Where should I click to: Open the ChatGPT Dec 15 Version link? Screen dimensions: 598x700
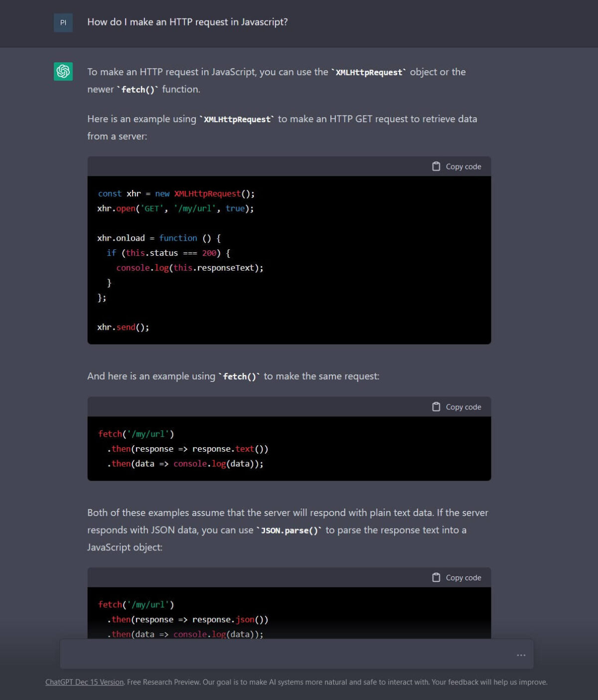(84, 682)
